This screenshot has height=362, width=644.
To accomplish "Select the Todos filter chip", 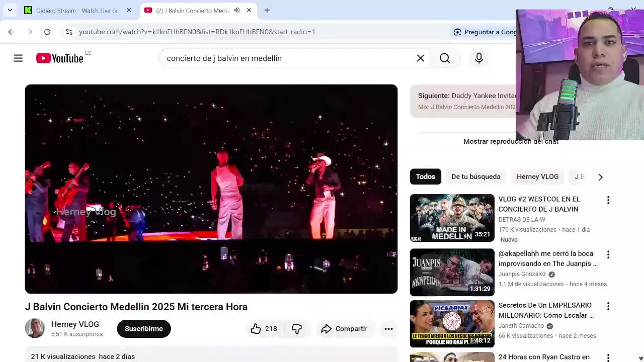I will point(426,176).
